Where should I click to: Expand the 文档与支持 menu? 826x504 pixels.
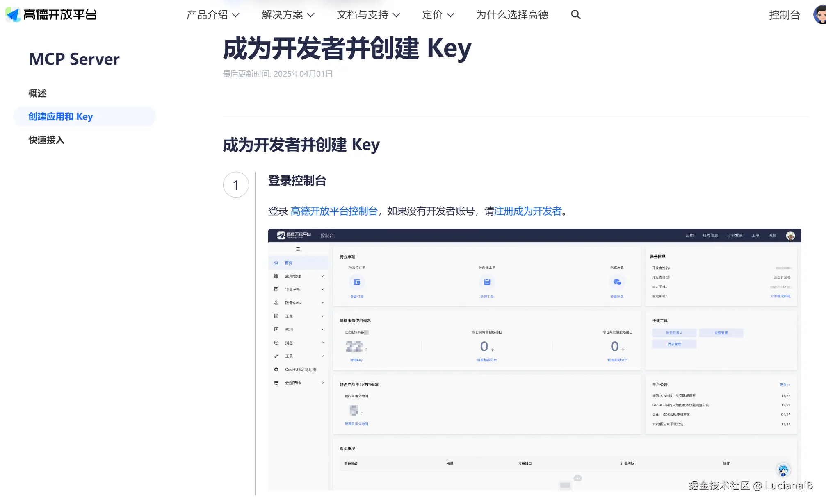pyautogui.click(x=368, y=15)
